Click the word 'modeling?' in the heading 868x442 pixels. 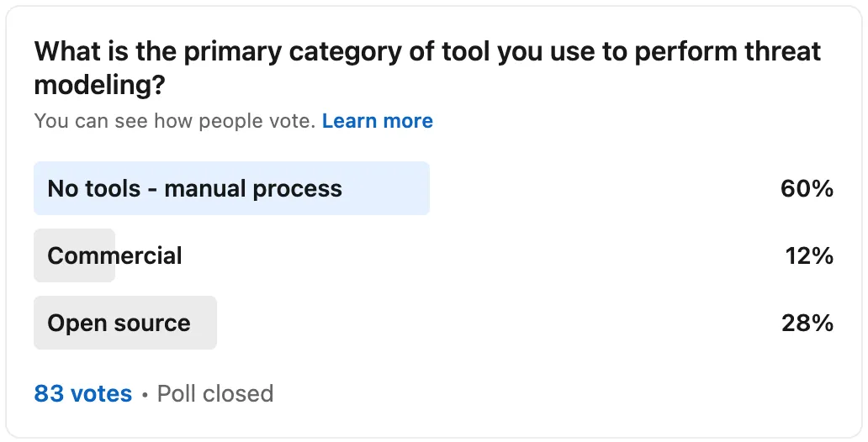99,85
